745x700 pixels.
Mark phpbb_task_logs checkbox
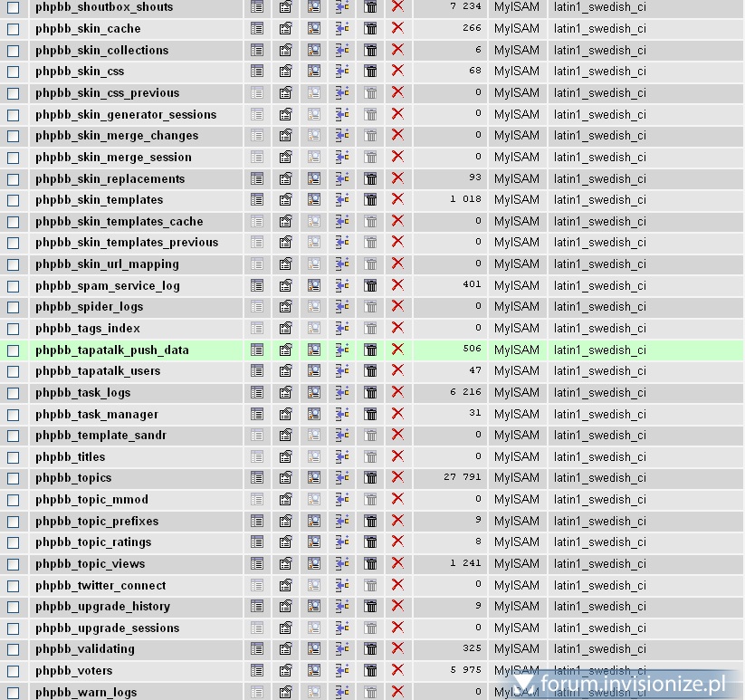[x=14, y=393]
